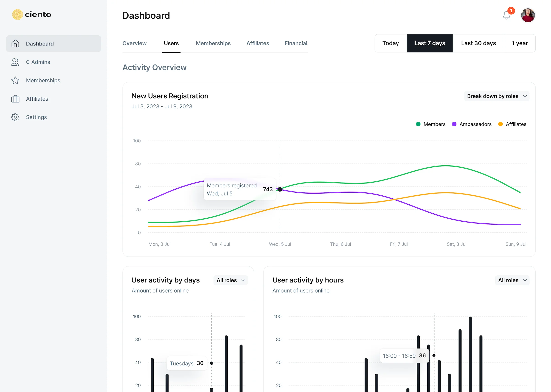Screen dimensions: 551x392
Task: Click the Sun, 9 Jul axis label
Action: (516, 244)
